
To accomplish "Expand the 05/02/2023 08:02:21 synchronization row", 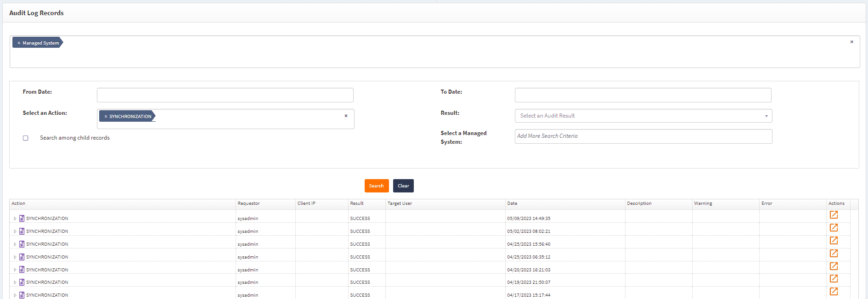I will click(15, 231).
